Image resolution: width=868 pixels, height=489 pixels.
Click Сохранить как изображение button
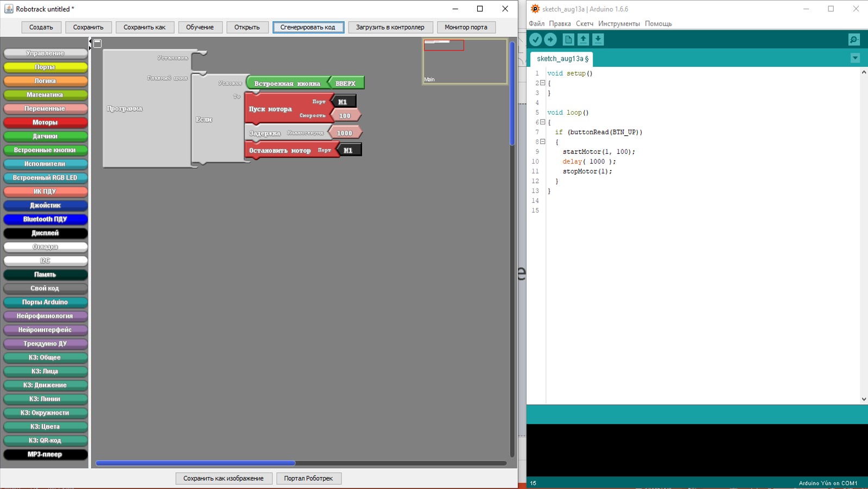[x=223, y=478]
